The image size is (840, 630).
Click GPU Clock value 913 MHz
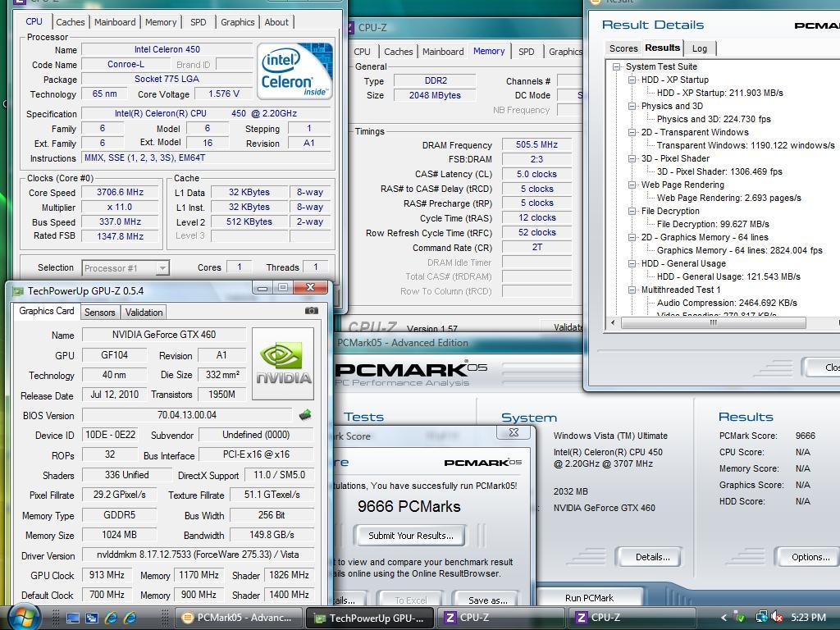coord(107,575)
